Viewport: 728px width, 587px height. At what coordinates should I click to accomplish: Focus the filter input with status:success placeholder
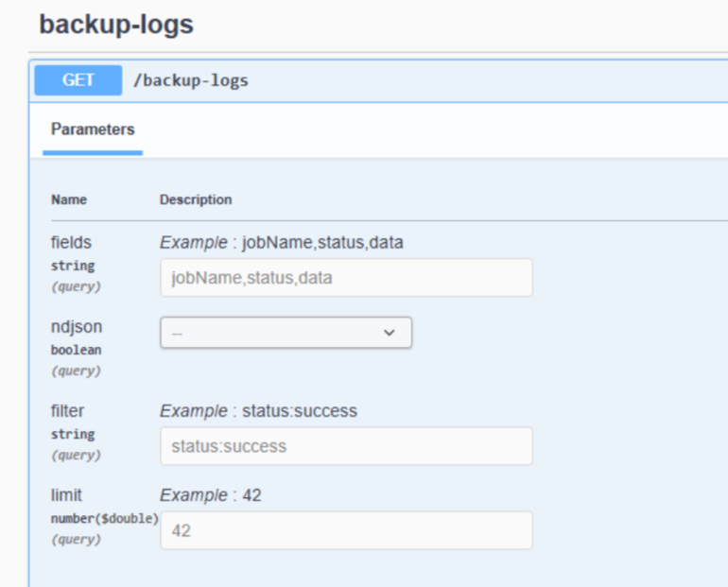pyautogui.click(x=346, y=446)
